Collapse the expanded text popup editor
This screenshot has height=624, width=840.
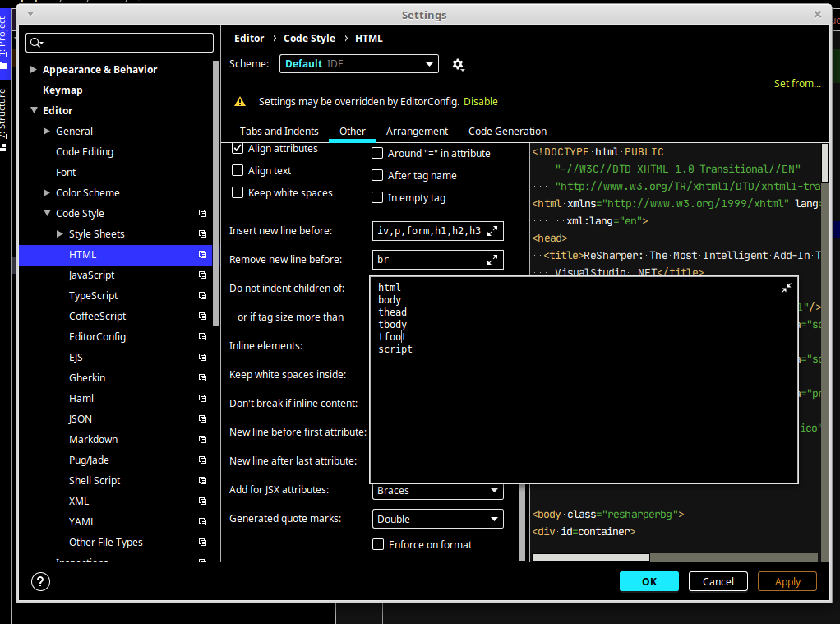pyautogui.click(x=787, y=288)
